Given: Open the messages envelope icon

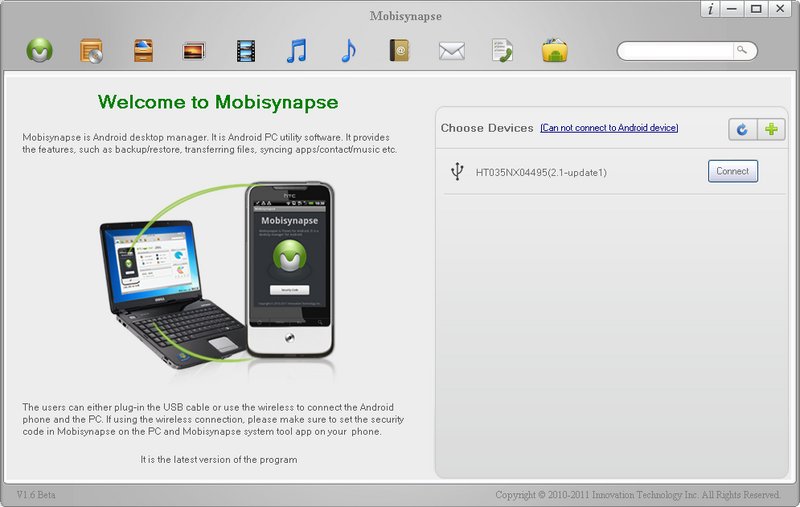Looking at the screenshot, I should point(452,51).
